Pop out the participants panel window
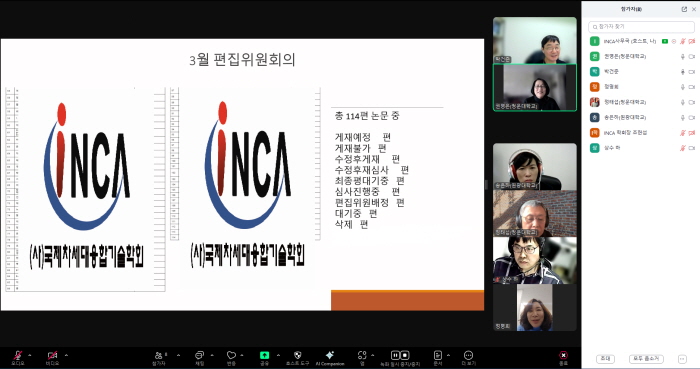Image resolution: width=700 pixels, height=369 pixels. 684,9
